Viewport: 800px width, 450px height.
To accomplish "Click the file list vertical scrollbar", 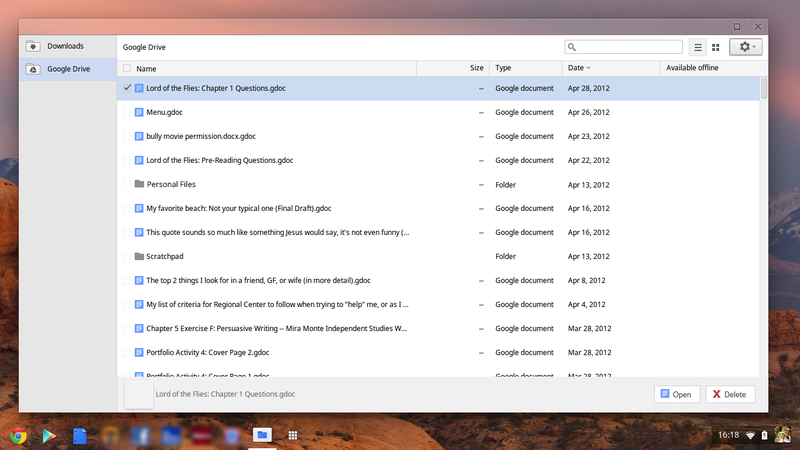I will (x=764, y=88).
